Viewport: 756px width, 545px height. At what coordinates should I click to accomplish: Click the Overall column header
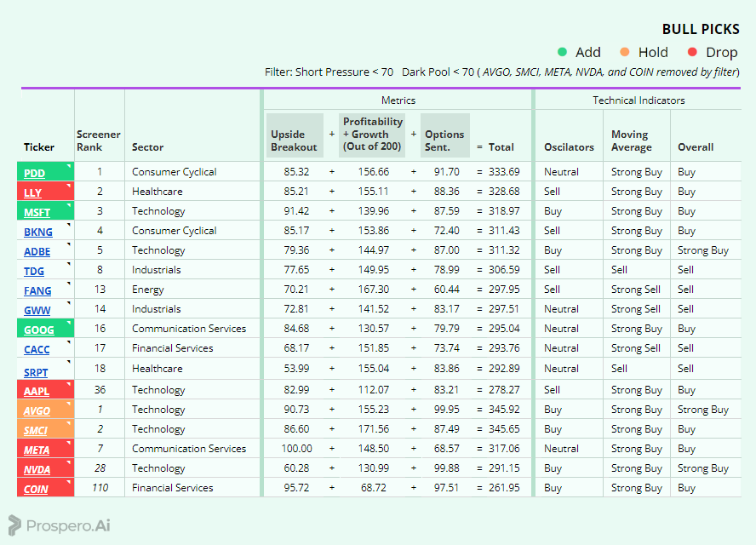click(696, 147)
